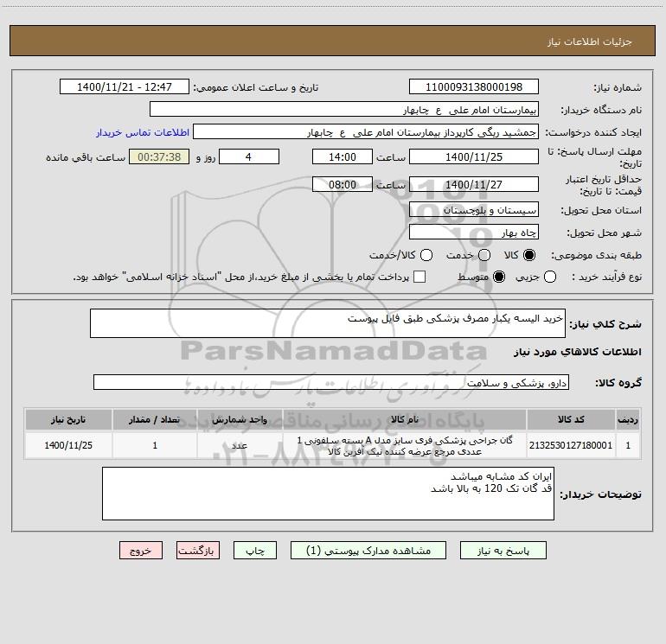This screenshot has width=666, height=644.
Task: Open اطلاعات تماس خریدار link
Action: coord(143,132)
